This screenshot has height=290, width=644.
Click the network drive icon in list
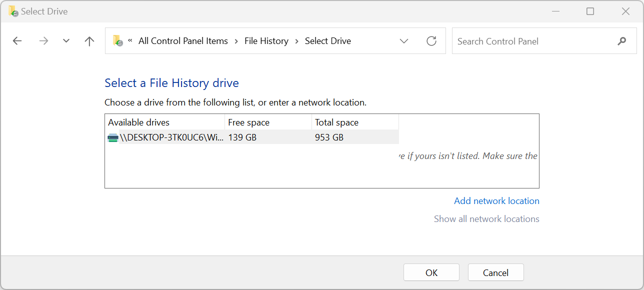(113, 137)
